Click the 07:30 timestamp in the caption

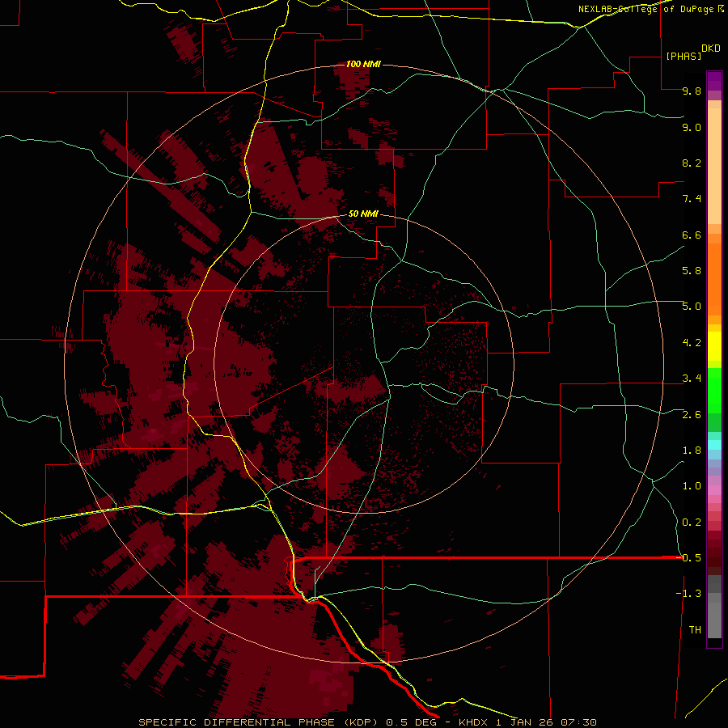coord(578,723)
